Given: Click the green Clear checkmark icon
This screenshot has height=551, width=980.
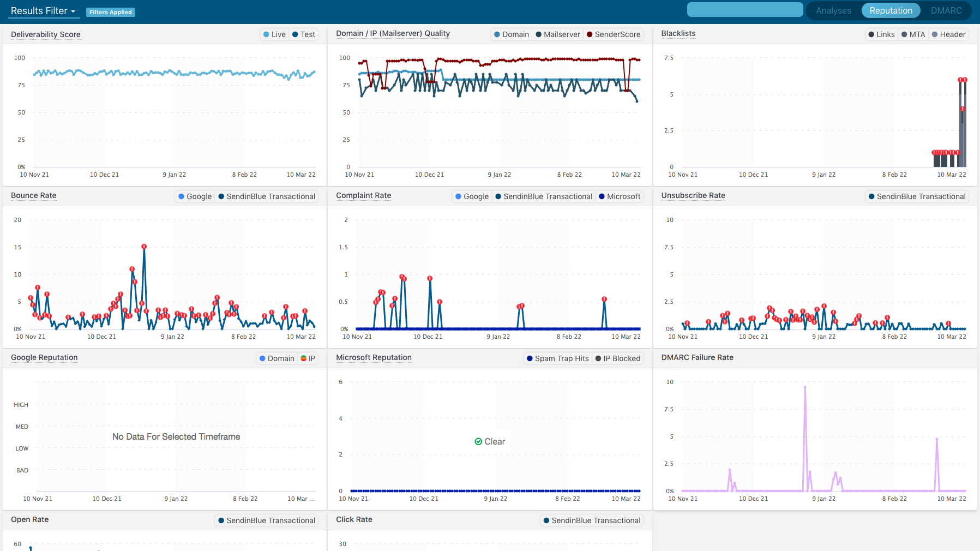Looking at the screenshot, I should 478,441.
